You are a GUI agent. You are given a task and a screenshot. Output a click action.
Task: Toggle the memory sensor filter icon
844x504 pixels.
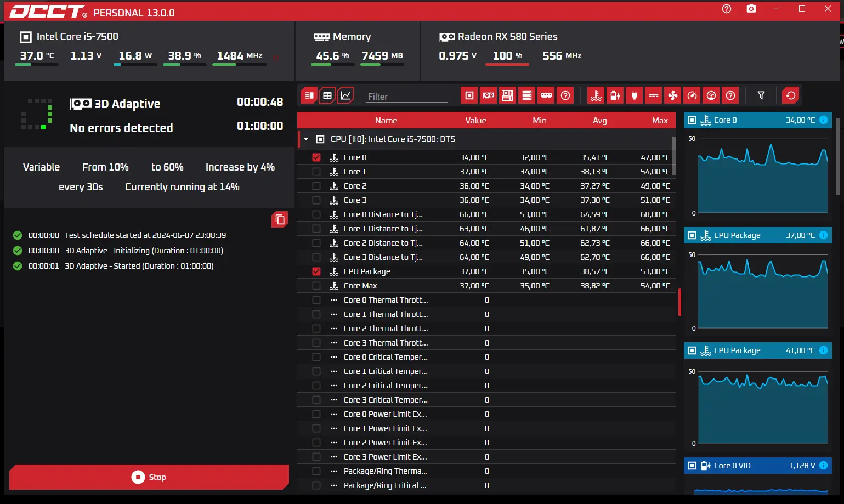tap(546, 95)
